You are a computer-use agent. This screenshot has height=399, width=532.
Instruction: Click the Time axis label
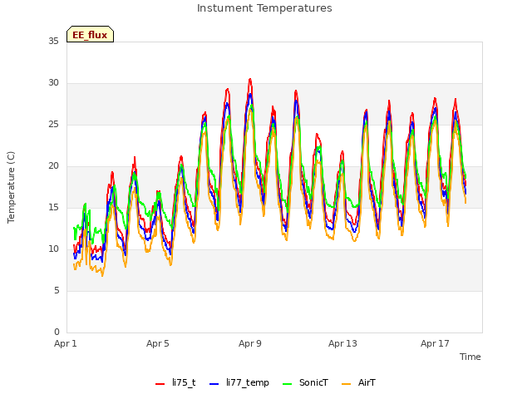(470, 357)
